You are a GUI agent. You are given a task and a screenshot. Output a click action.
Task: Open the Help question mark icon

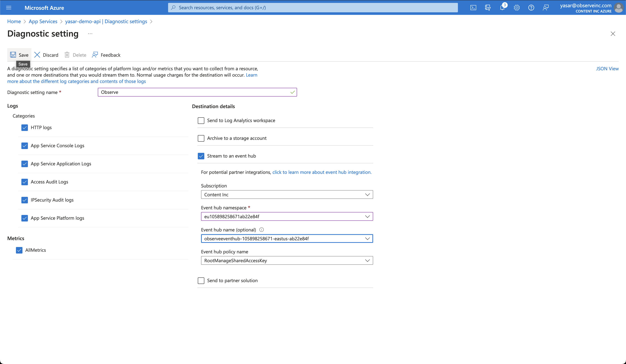531,8
